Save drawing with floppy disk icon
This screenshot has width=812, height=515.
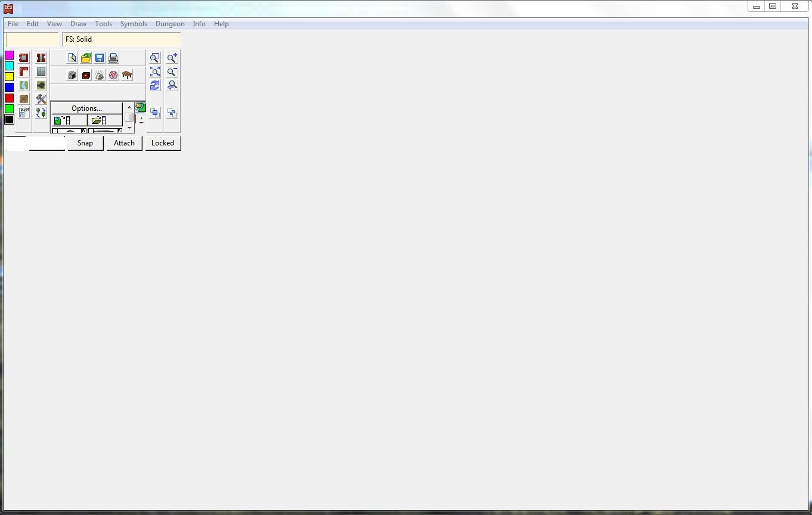[x=100, y=58]
